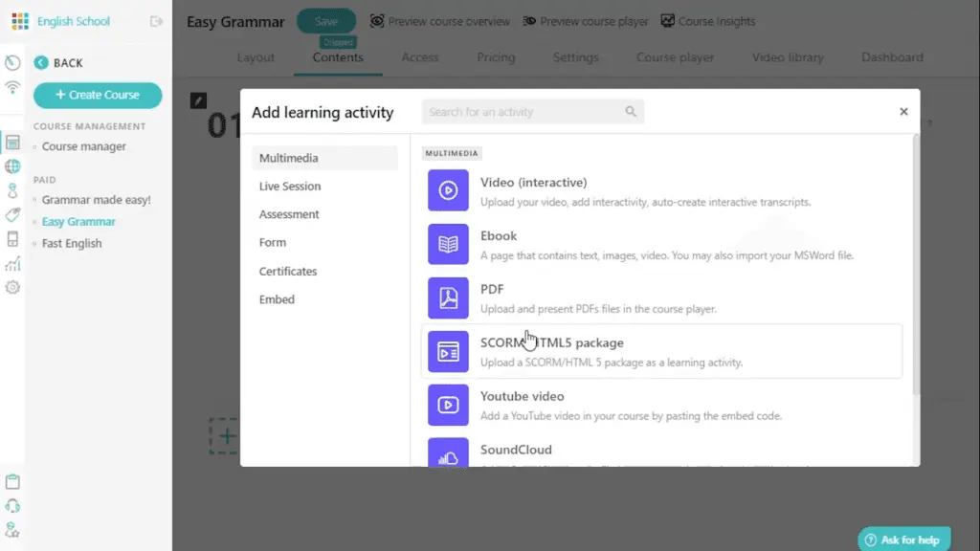This screenshot has width=980, height=551.
Task: Click the Ask for help button
Action: pyautogui.click(x=904, y=540)
